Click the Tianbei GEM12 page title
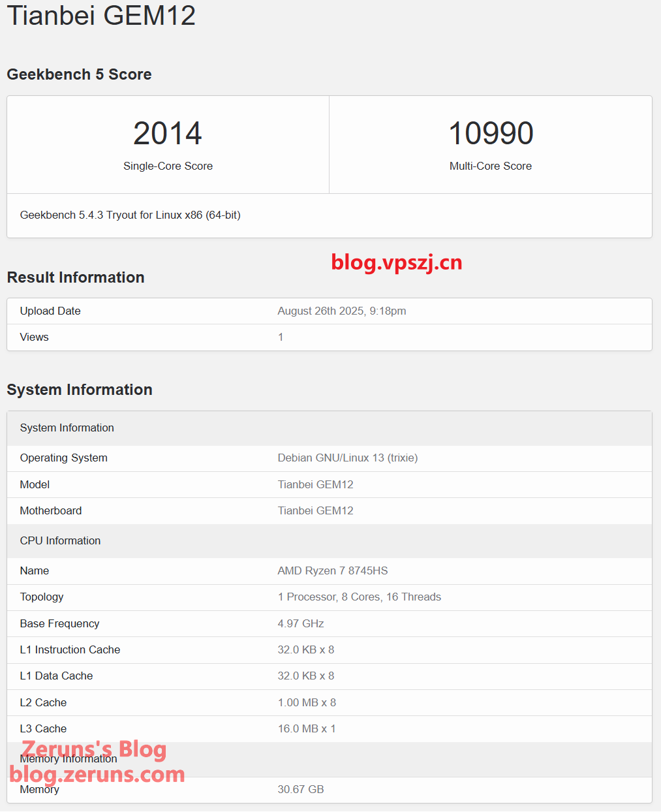Viewport: 661px width, 812px height. pyautogui.click(x=101, y=15)
